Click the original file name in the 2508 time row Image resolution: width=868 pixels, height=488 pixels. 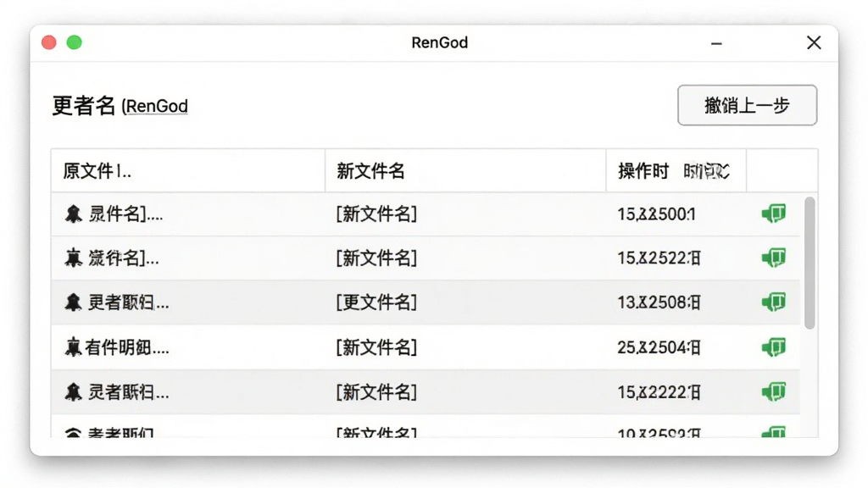(x=129, y=302)
